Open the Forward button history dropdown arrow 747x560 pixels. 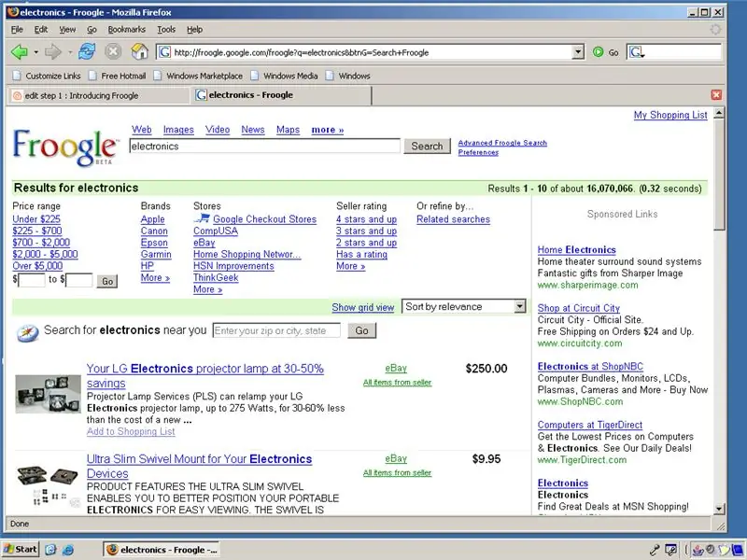point(69,52)
